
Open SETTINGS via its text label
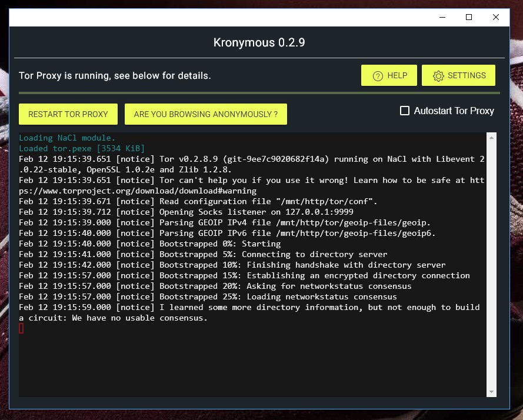point(467,76)
